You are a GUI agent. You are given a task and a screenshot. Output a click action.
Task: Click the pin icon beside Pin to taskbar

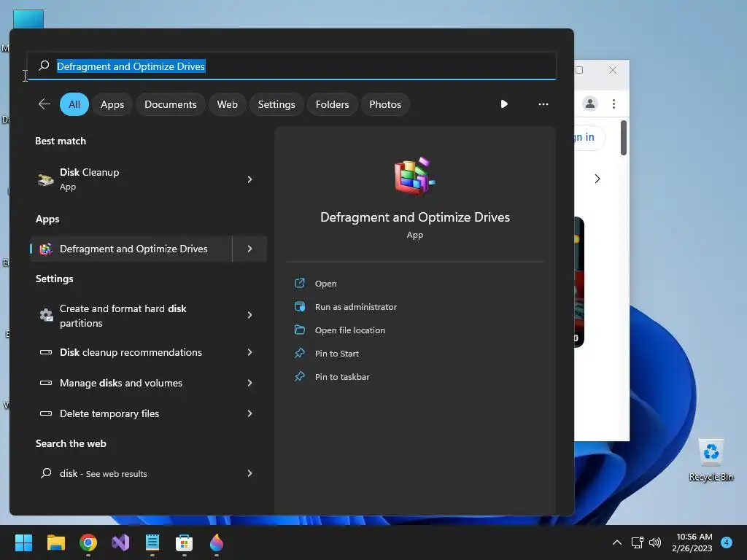tap(300, 376)
